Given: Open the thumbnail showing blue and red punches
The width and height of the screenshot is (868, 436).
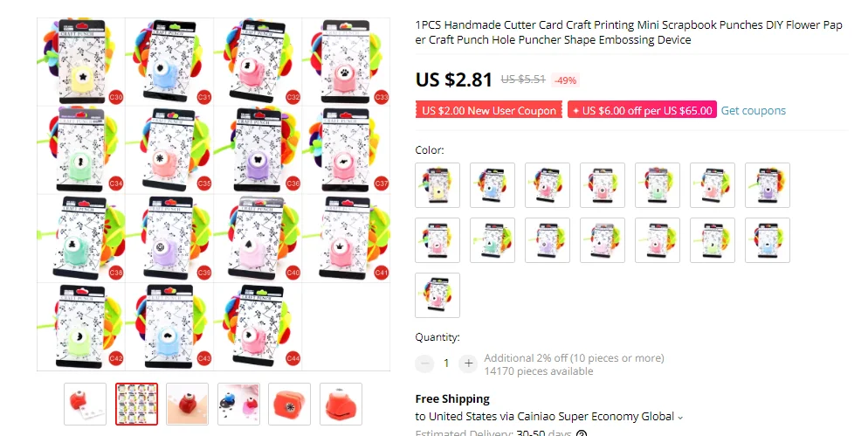Looking at the screenshot, I should point(238,404).
